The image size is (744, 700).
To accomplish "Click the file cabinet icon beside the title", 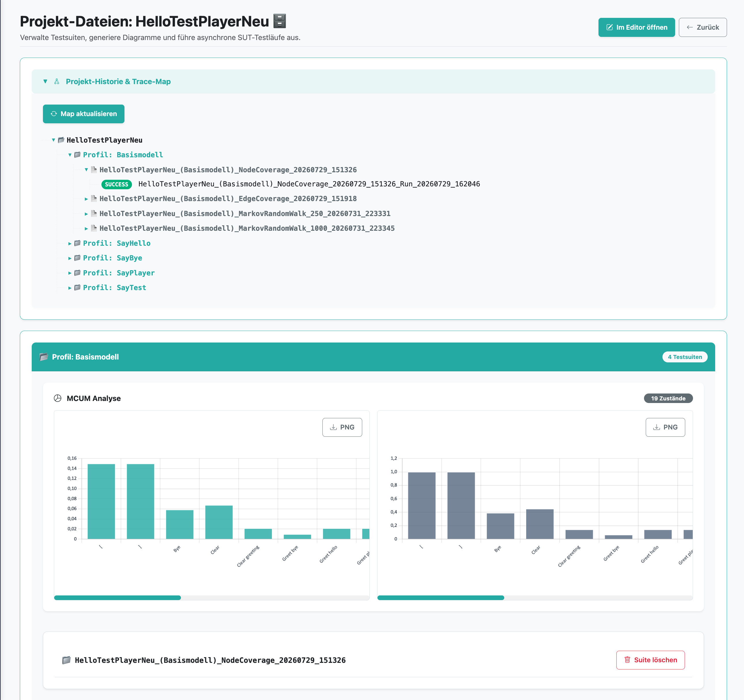I will (x=279, y=21).
